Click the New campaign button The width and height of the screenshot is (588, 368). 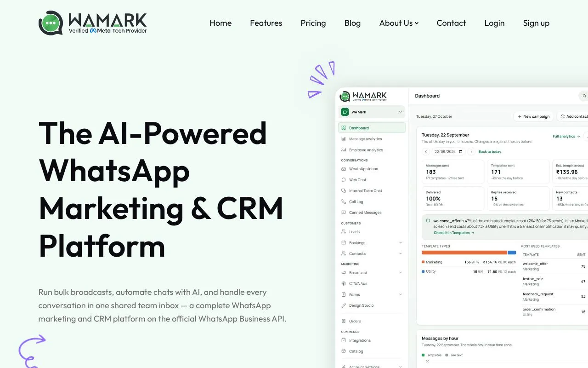point(533,116)
